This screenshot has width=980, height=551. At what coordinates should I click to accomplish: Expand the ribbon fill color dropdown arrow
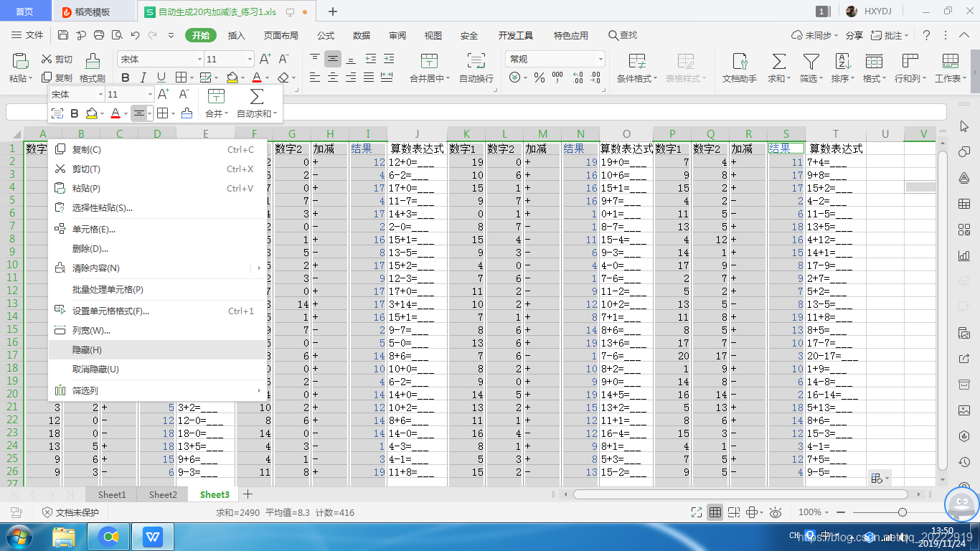[x=243, y=77]
